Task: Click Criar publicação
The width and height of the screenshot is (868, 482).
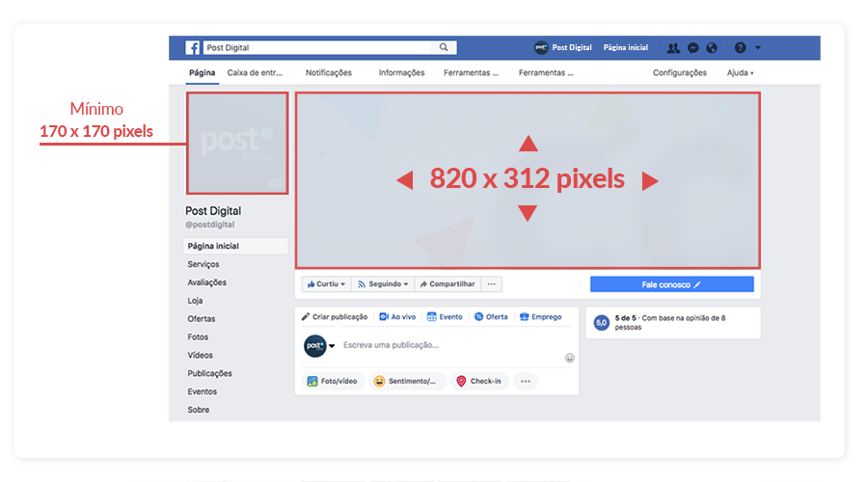Action: click(335, 317)
